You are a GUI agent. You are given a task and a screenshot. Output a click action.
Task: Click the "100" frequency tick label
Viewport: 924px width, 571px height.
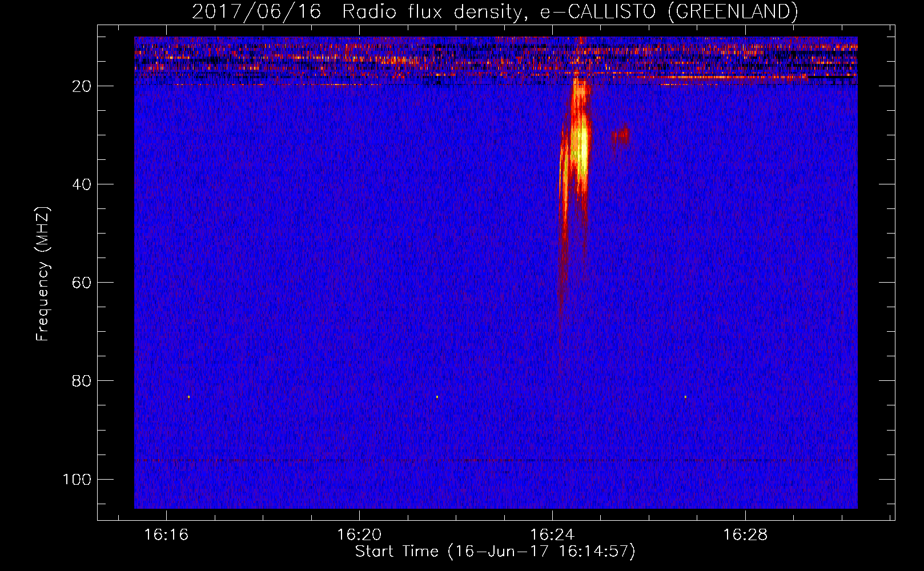pos(77,479)
